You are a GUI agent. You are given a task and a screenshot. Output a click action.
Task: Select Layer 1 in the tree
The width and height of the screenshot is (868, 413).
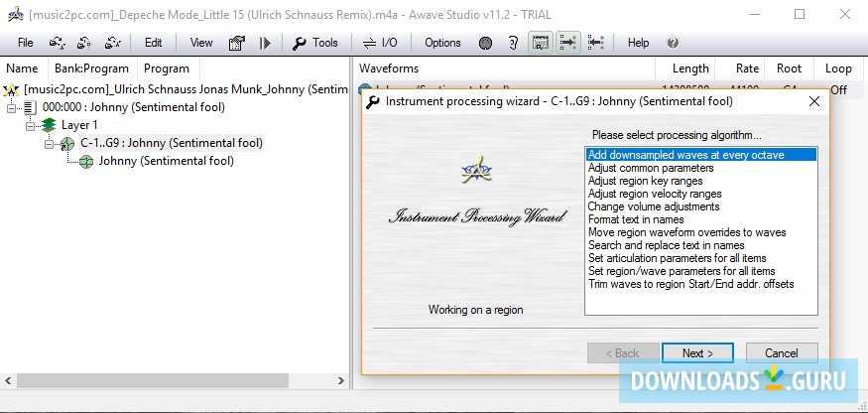point(79,125)
